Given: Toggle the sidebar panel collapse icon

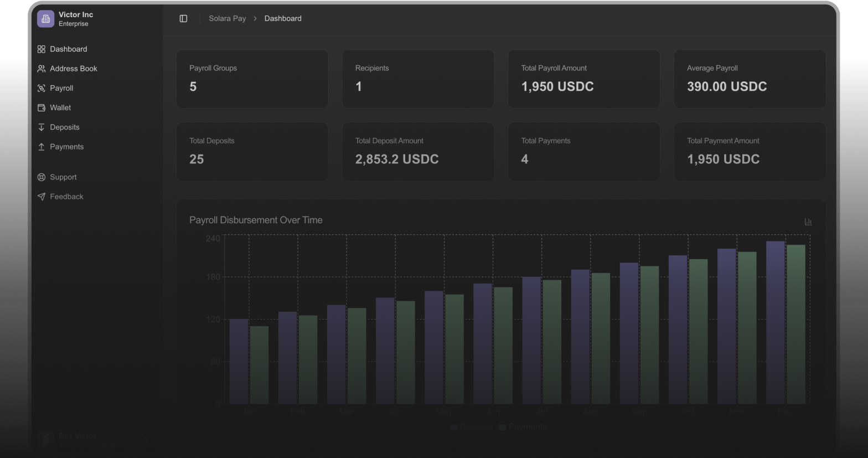Looking at the screenshot, I should click(x=183, y=19).
